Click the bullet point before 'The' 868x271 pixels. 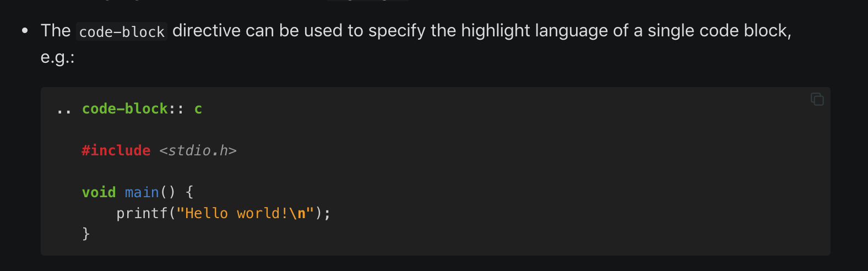25,31
